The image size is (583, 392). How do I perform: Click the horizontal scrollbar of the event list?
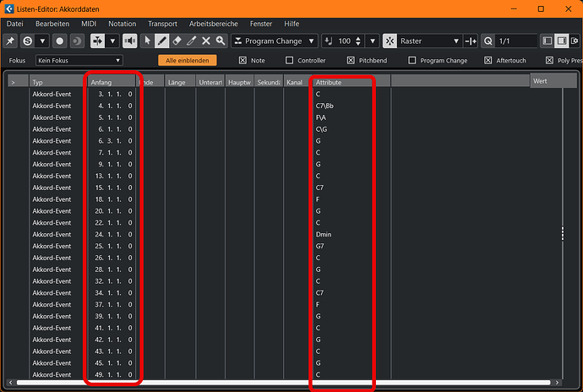click(x=283, y=383)
